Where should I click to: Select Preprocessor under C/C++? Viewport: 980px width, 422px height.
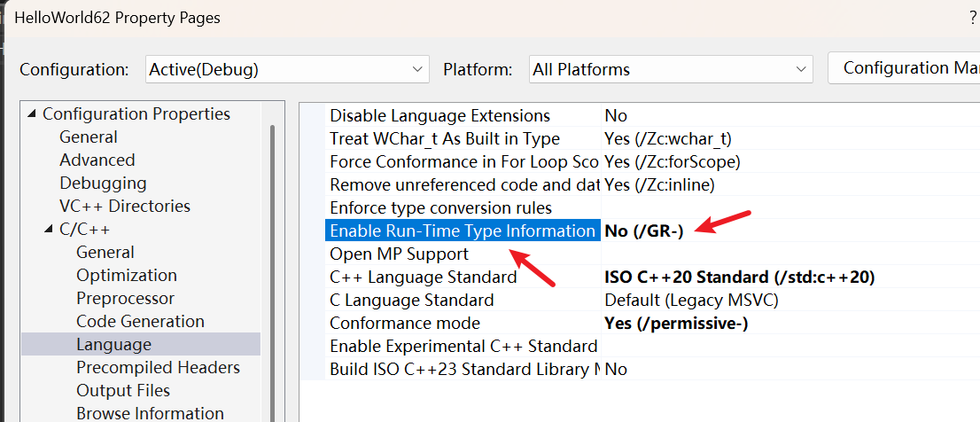click(125, 299)
